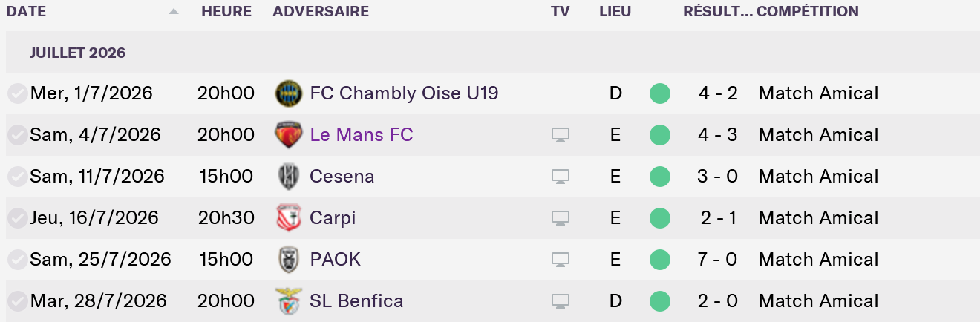
Task: Click the Le Mans FC club crest
Action: [287, 135]
